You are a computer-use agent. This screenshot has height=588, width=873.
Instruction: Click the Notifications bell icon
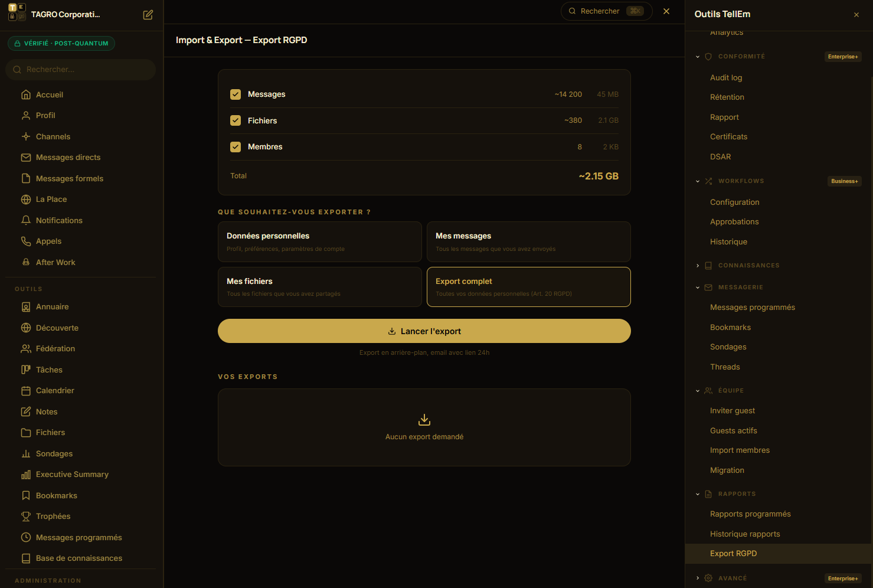pyautogui.click(x=26, y=220)
